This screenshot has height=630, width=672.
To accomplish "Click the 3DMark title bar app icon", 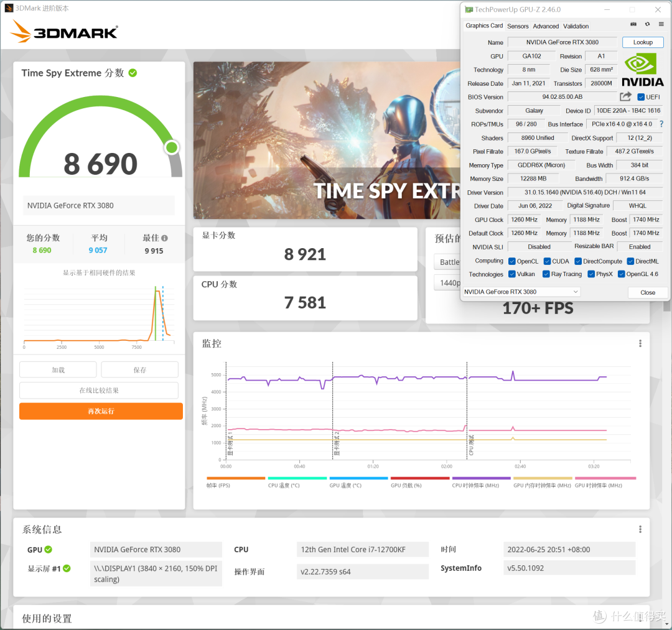I will point(9,8).
